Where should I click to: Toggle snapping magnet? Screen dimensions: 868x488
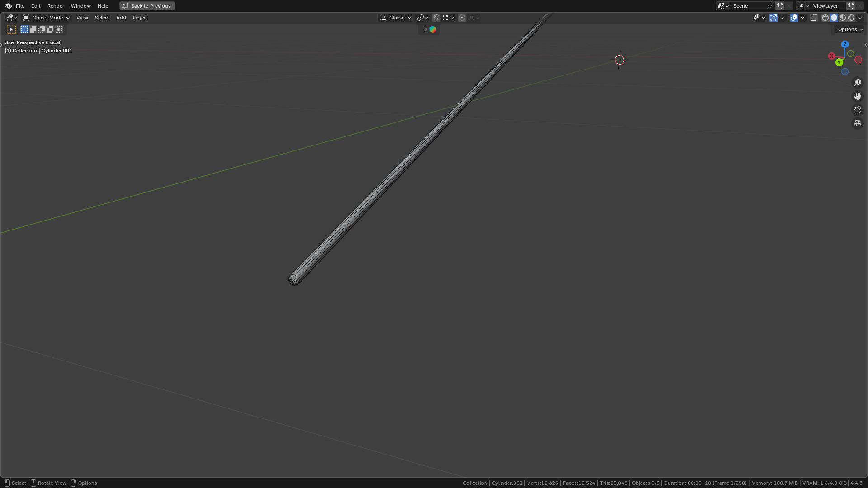(436, 18)
